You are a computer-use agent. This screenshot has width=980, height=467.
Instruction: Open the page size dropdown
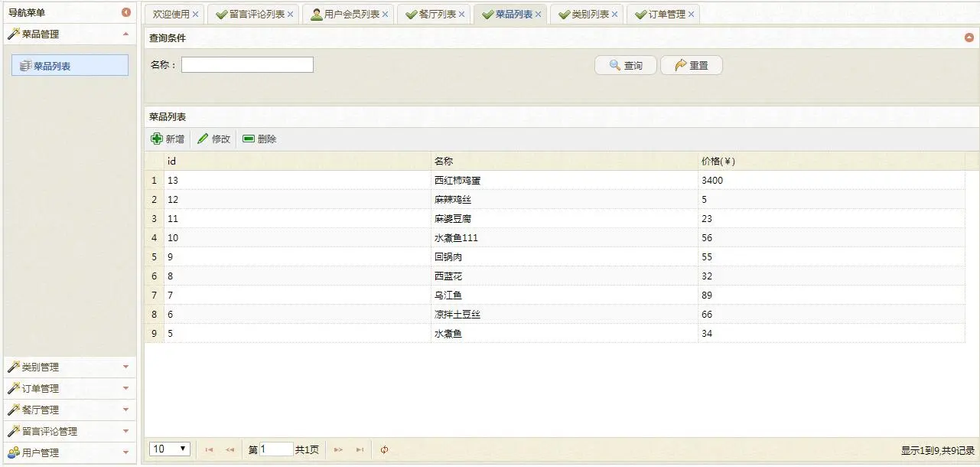coord(170,449)
